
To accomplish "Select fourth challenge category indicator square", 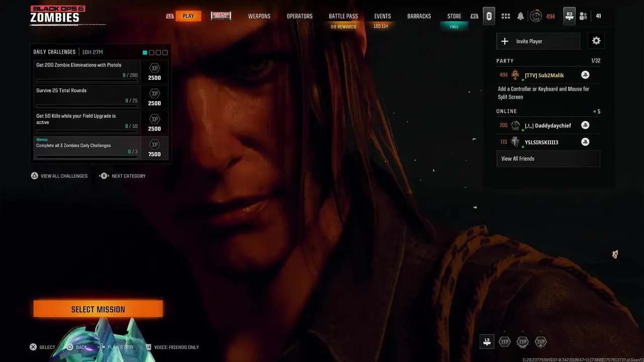I will (x=165, y=52).
